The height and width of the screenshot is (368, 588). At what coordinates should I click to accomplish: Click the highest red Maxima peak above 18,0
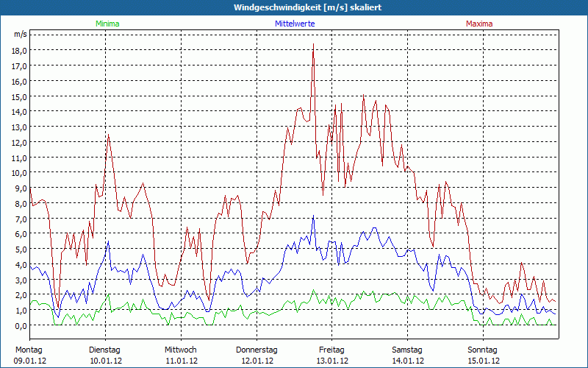313,44
